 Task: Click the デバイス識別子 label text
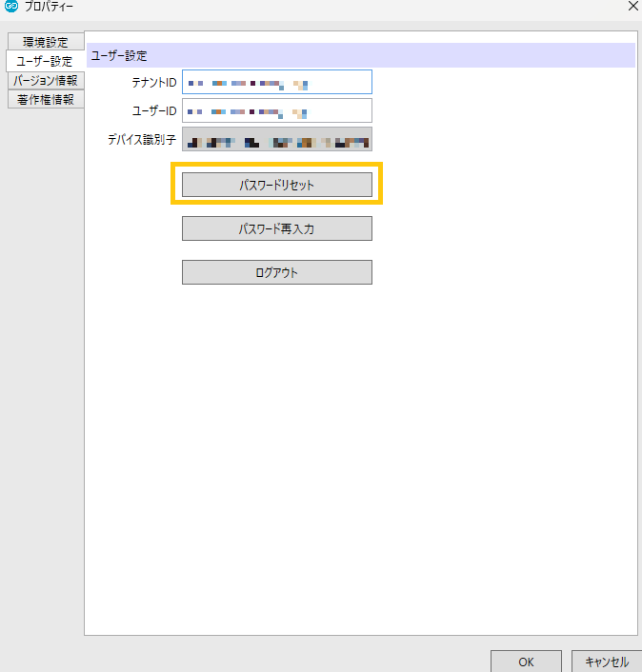coord(142,140)
